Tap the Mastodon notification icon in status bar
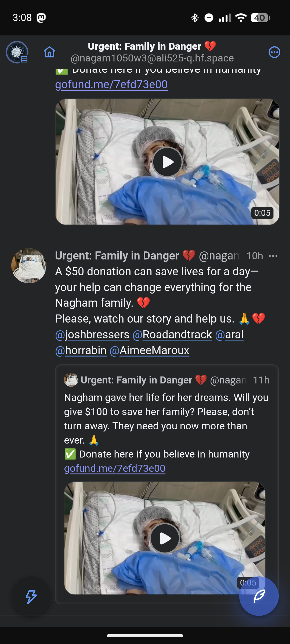This screenshot has height=644, width=290. (41, 18)
